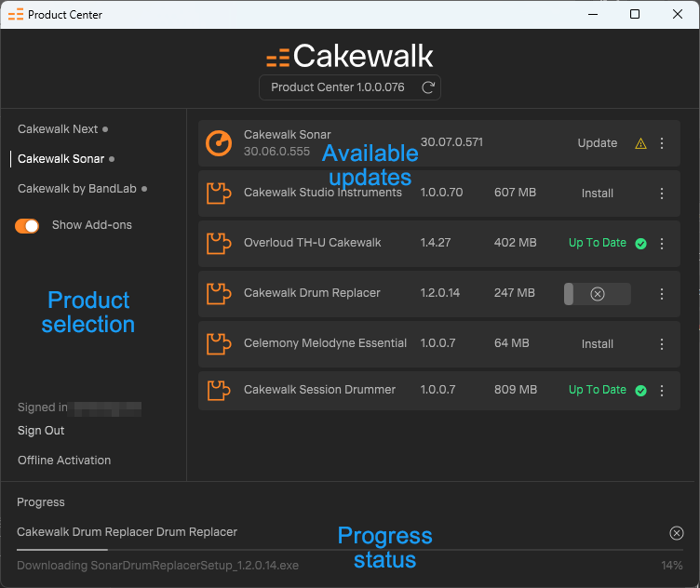This screenshot has width=700, height=588.
Task: Click the 30.07.0.571 version text
Action: pyautogui.click(x=451, y=142)
